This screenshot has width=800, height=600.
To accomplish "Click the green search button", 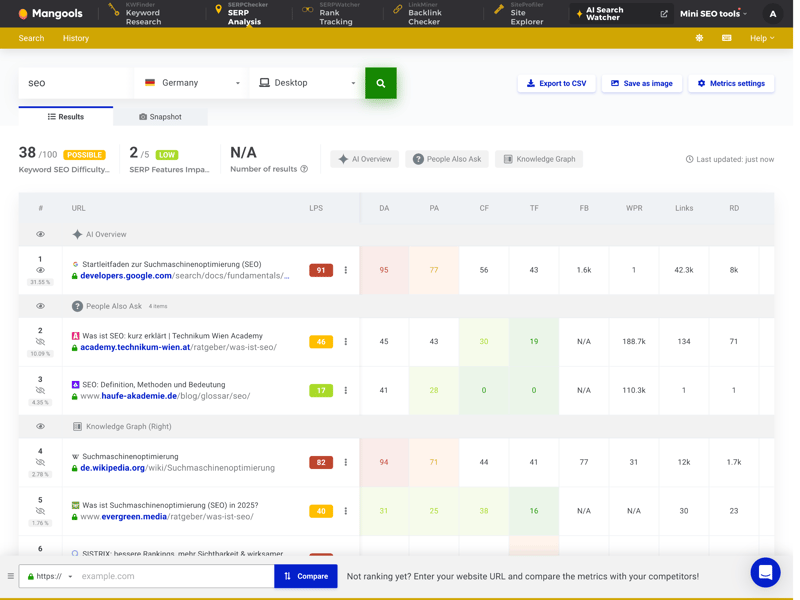I will [380, 83].
